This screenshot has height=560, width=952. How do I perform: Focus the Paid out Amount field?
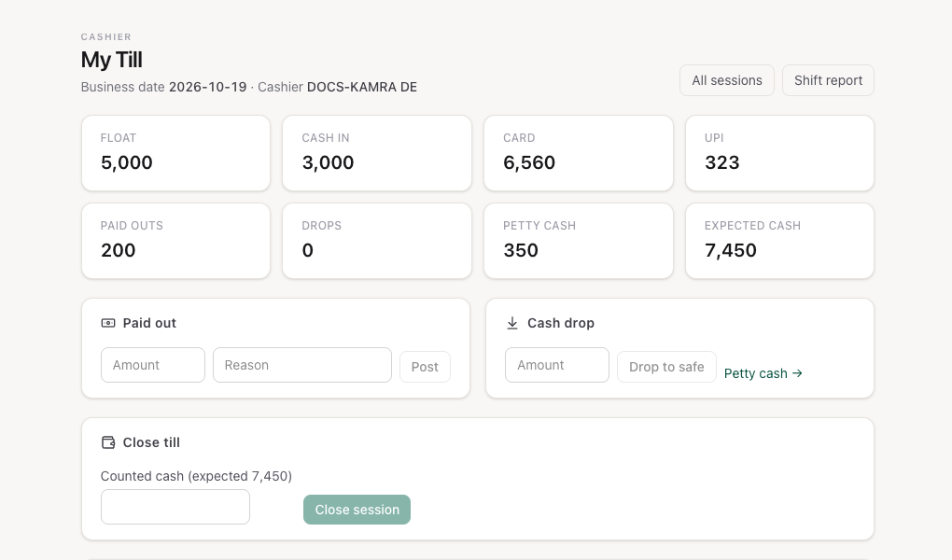[x=153, y=365]
